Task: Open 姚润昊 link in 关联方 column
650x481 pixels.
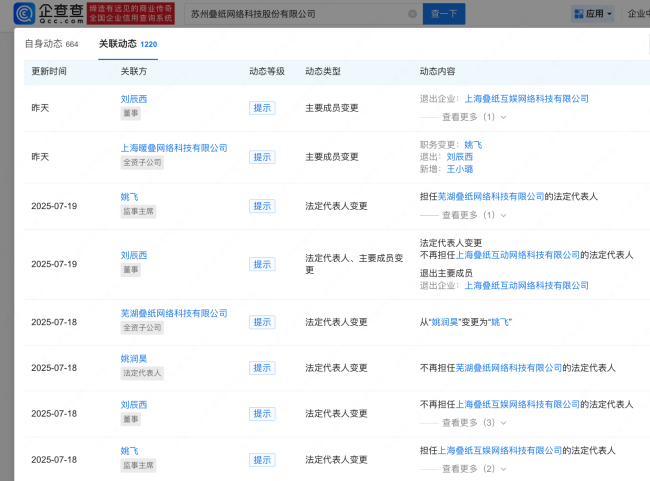Action: click(x=133, y=359)
